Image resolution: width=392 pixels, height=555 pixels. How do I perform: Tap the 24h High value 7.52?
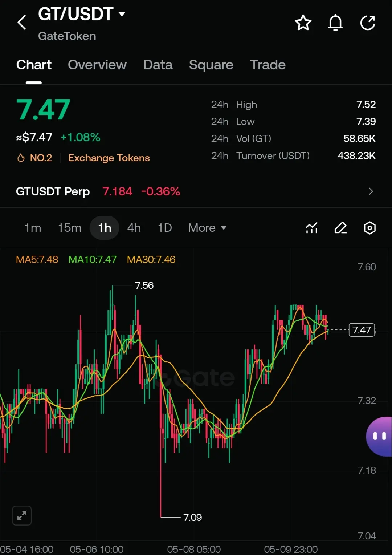click(366, 105)
